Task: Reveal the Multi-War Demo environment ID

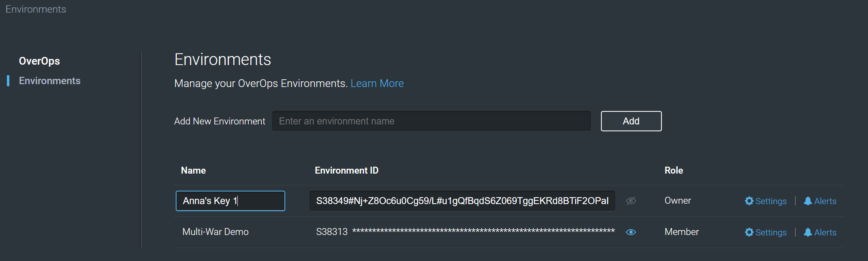Action: click(631, 232)
